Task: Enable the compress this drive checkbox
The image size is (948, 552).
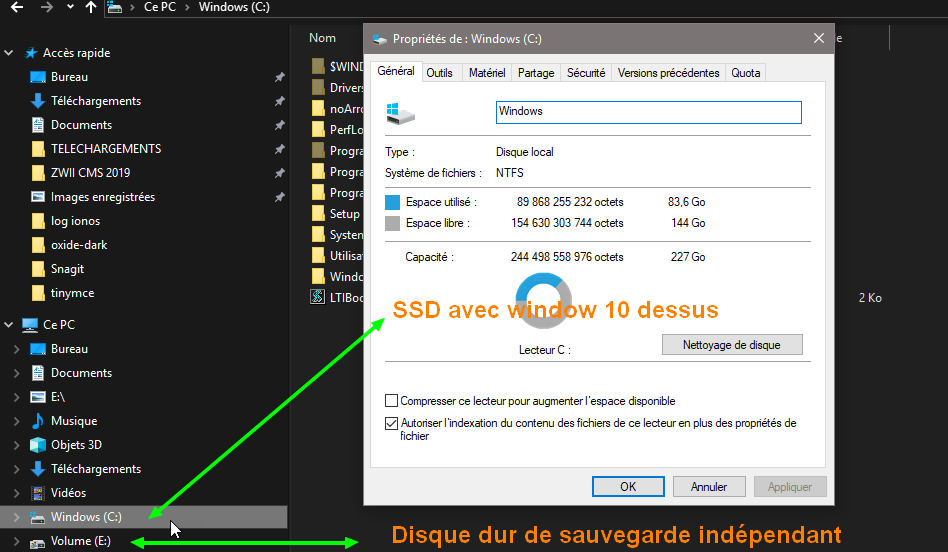Action: [x=392, y=401]
